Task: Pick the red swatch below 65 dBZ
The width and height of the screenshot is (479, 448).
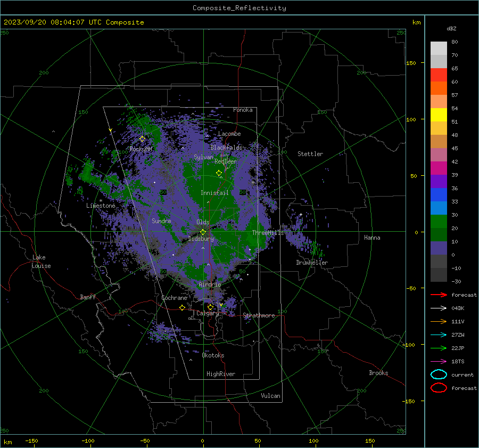Action: click(x=439, y=75)
